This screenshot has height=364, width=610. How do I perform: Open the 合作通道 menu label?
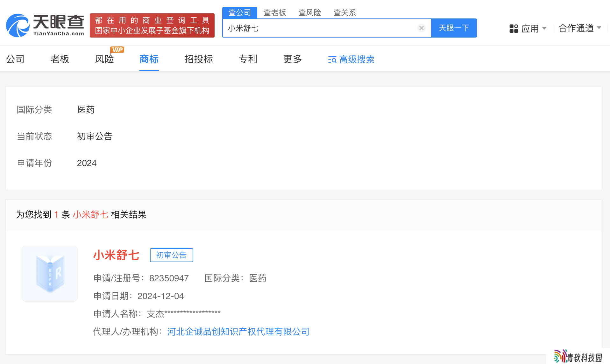[x=576, y=28]
